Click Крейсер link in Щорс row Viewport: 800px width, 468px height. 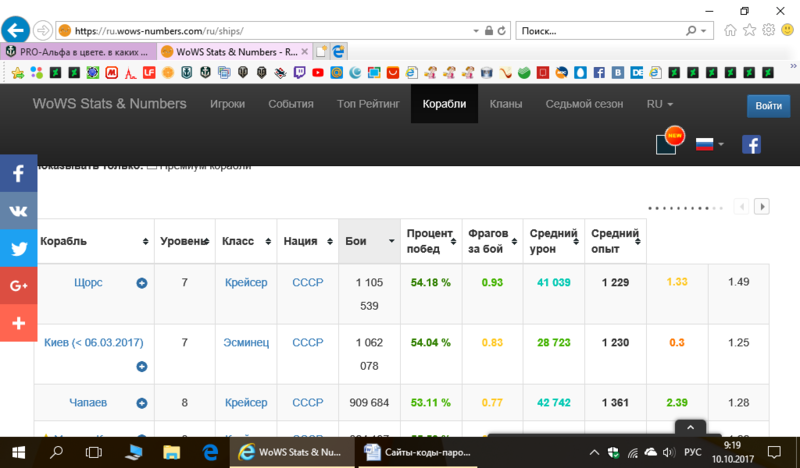(246, 283)
